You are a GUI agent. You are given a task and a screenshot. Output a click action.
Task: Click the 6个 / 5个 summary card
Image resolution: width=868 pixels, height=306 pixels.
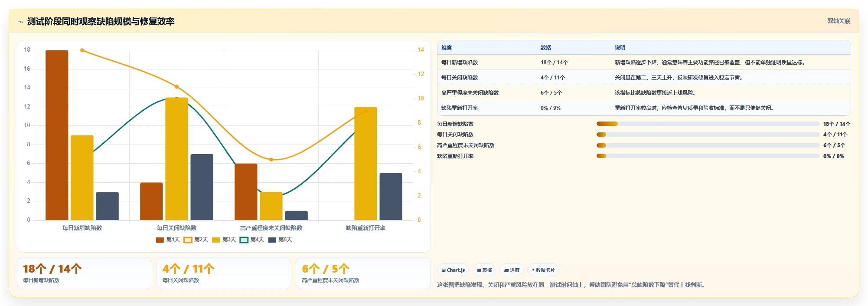(x=363, y=273)
